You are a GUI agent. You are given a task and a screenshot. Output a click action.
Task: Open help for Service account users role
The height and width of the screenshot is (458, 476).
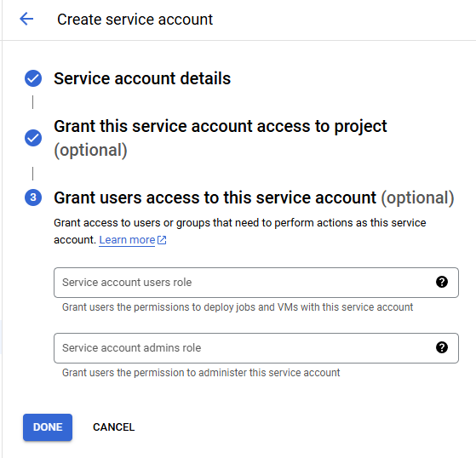[442, 282]
